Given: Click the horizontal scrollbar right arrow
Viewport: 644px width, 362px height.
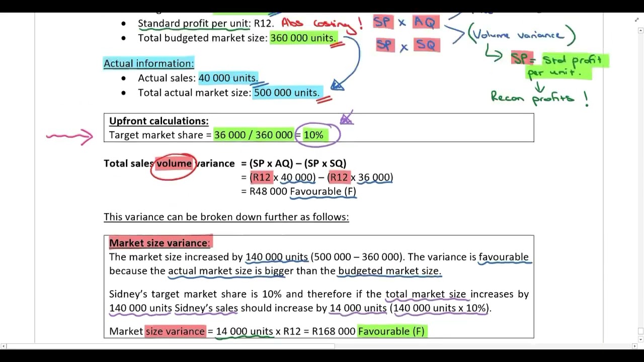Looking at the screenshot, I should coord(634,346).
